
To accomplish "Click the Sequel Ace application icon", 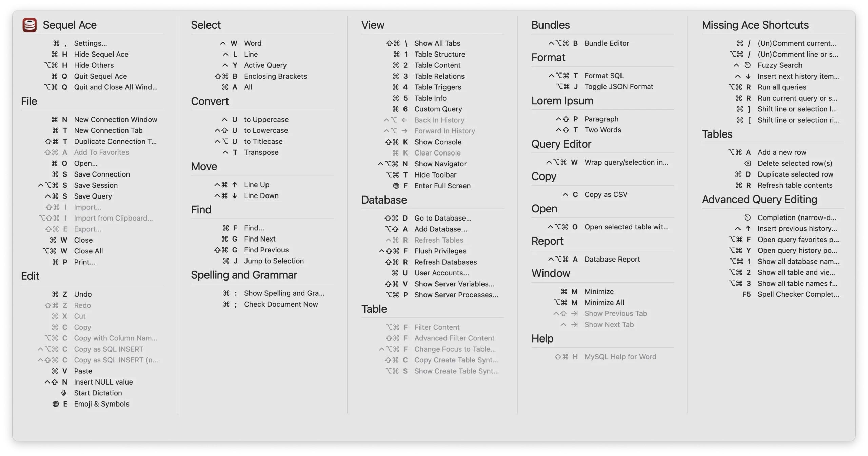I will pyautogui.click(x=29, y=25).
